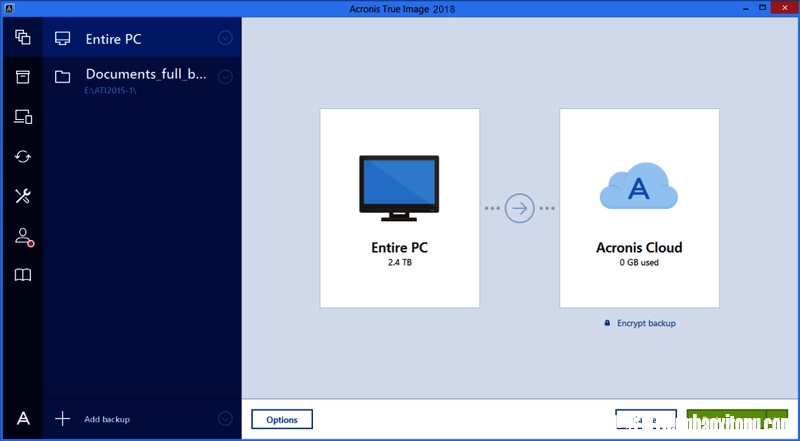800x441 pixels.
Task: Click the Options button
Action: [x=282, y=420]
